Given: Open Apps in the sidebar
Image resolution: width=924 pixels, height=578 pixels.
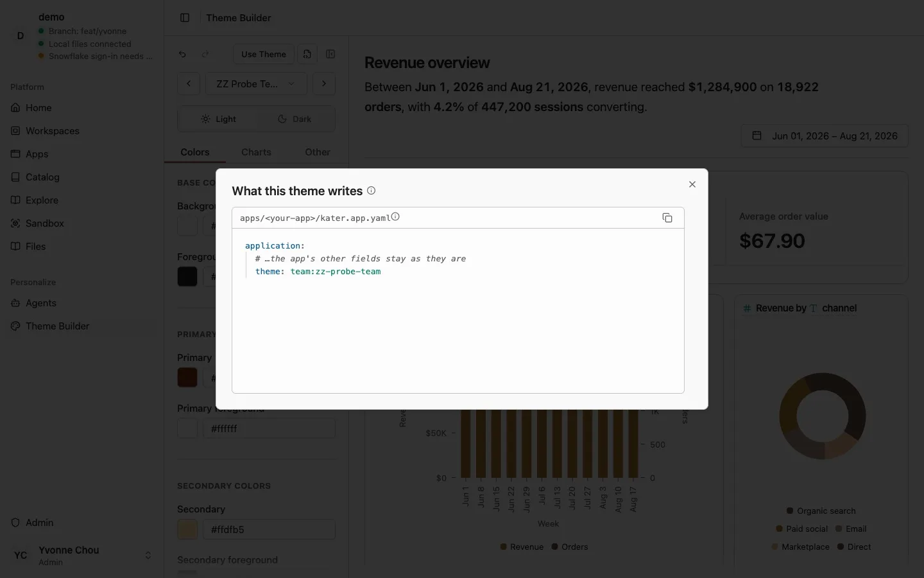Looking at the screenshot, I should point(82,154).
